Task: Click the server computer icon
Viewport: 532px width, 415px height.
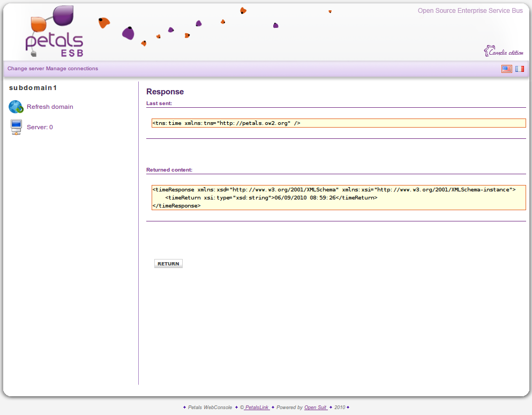Action: click(16, 127)
